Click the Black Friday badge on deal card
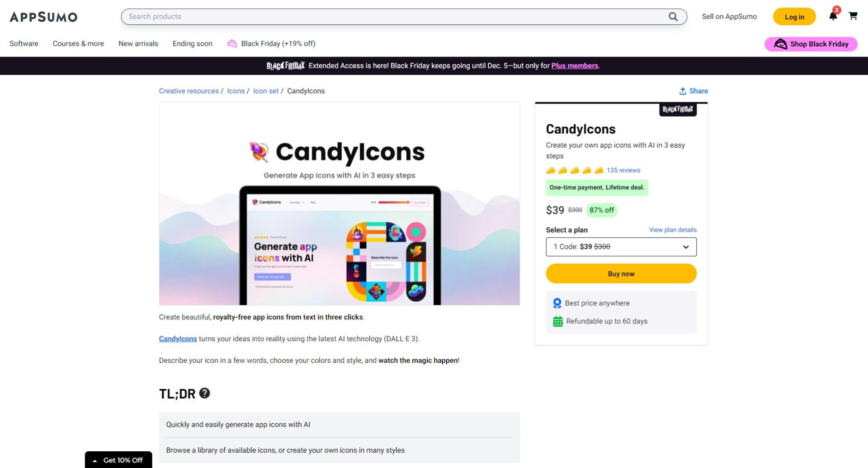 (678, 109)
